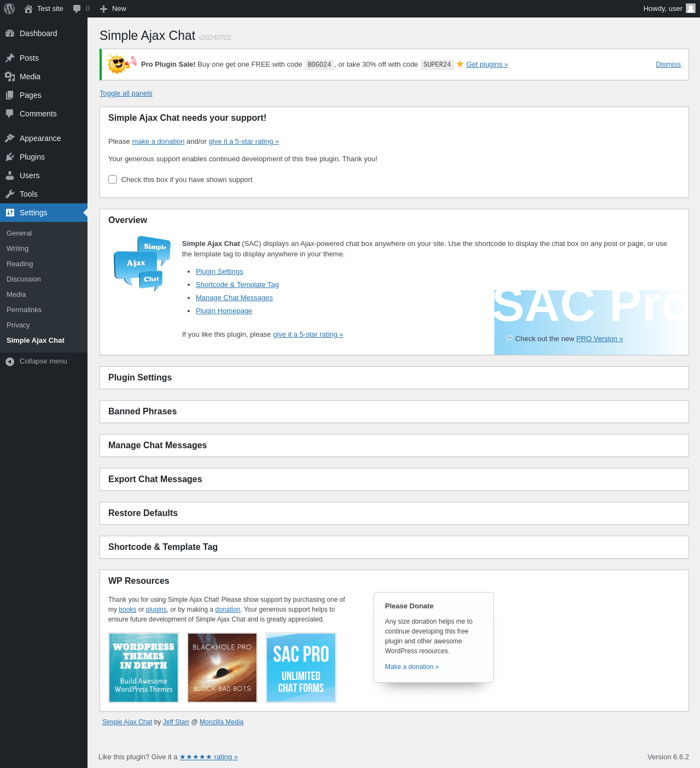This screenshot has width=700, height=768.
Task: Click the Pages icon in sidebar
Action: pyautogui.click(x=10, y=95)
